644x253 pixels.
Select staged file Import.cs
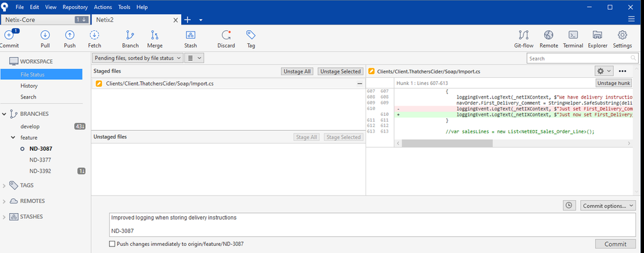click(x=228, y=83)
